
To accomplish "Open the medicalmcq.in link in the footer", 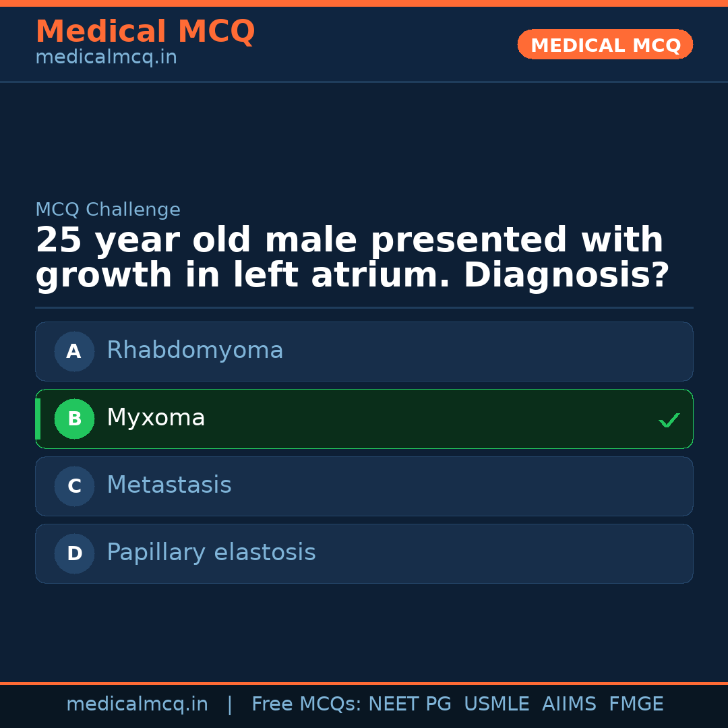I will tap(137, 704).
